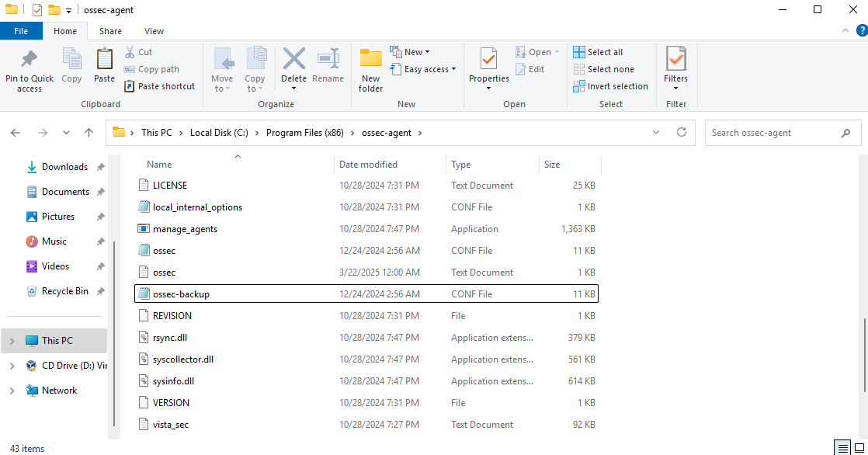Switch to details view in status bar
The image size is (868, 455).
tap(843, 448)
